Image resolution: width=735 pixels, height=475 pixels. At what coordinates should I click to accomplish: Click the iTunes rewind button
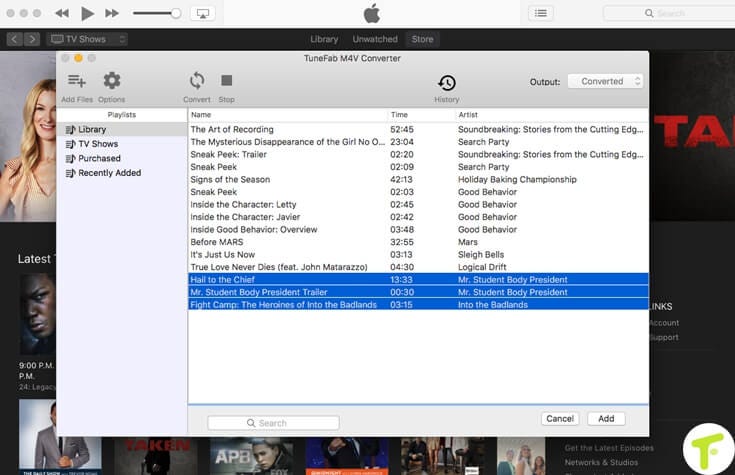(62, 13)
